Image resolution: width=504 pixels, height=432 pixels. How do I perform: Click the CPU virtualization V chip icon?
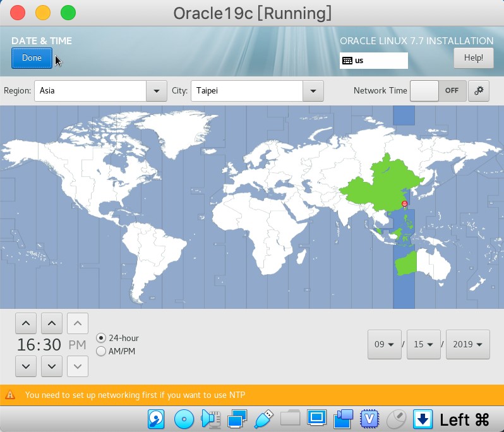coord(369,419)
